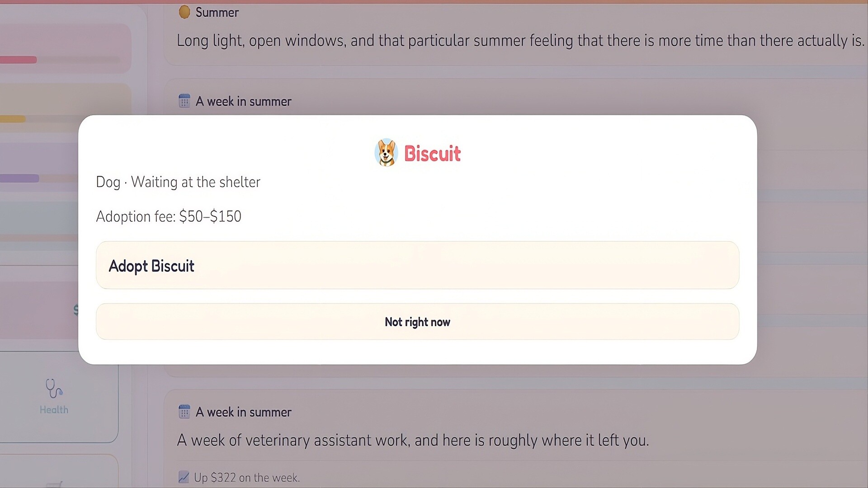The width and height of the screenshot is (868, 488).
Task: Click the Adoption fee $50–$150 text
Action: point(169,216)
